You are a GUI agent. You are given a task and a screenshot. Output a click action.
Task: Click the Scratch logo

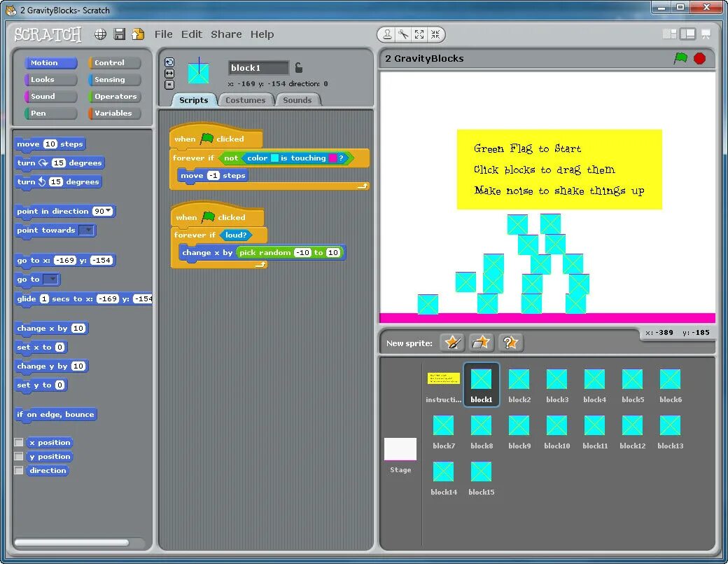[48, 34]
